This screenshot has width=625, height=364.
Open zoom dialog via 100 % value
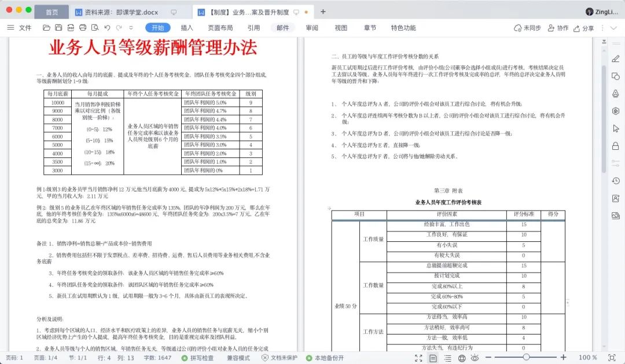[x=588, y=358]
